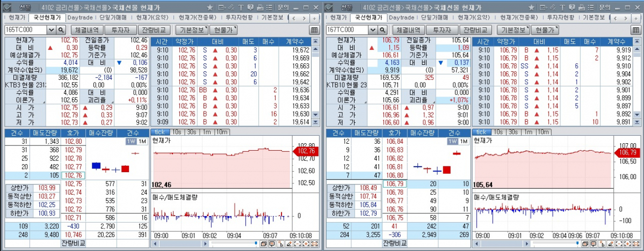The image size is (644, 251).
Task: Click the print icon in the 167TC000 window
Action: tap(581, 8)
